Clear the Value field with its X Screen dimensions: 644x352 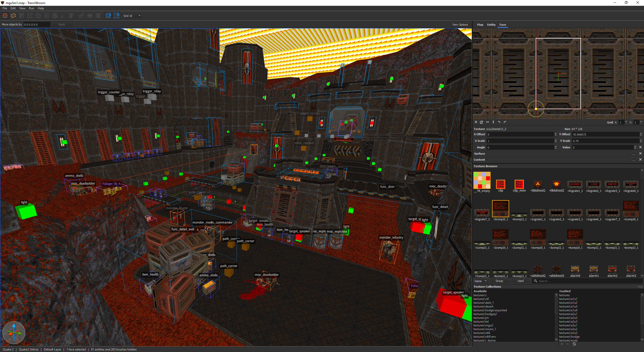click(640, 147)
